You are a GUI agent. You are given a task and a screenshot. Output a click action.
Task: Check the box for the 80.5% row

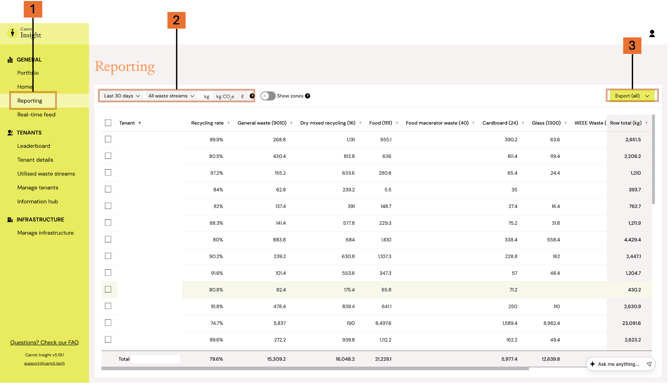[108, 156]
